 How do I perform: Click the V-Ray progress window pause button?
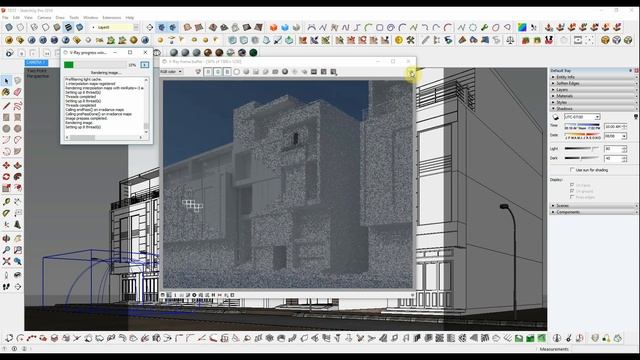coord(144,65)
